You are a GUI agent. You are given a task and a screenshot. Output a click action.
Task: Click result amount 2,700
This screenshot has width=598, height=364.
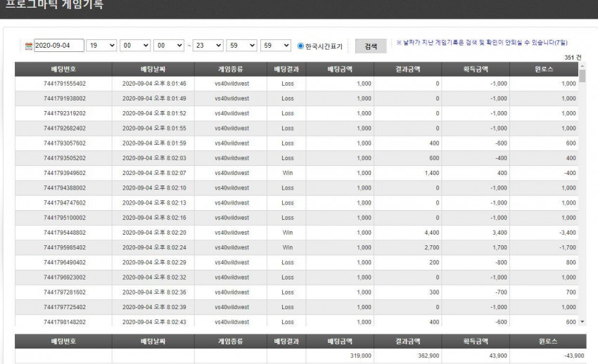click(432, 247)
